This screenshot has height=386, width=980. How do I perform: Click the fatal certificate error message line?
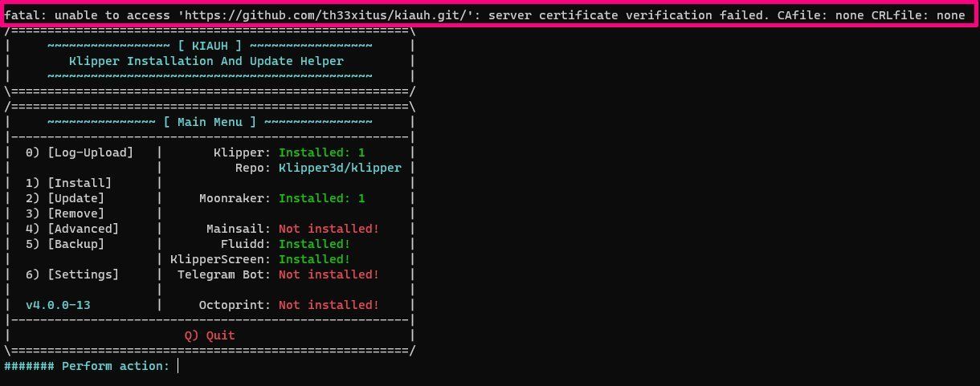484,14
